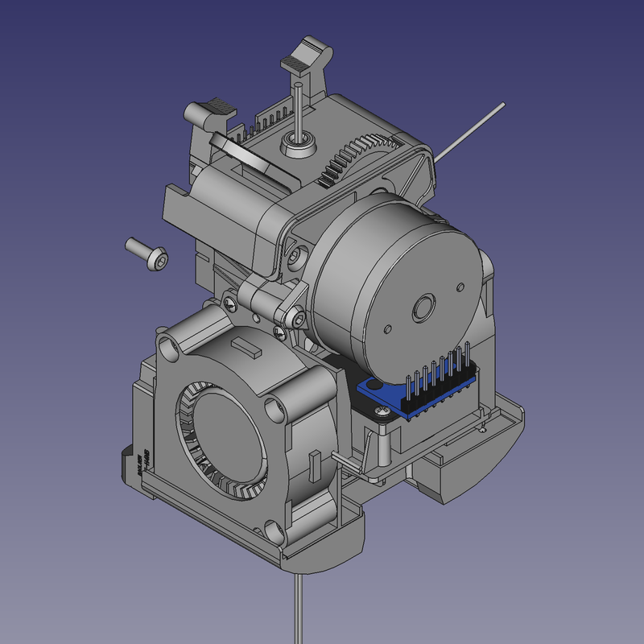This screenshot has width=644, height=644.
Task: Click the screw head on the blue PCB
Action: 382,412
